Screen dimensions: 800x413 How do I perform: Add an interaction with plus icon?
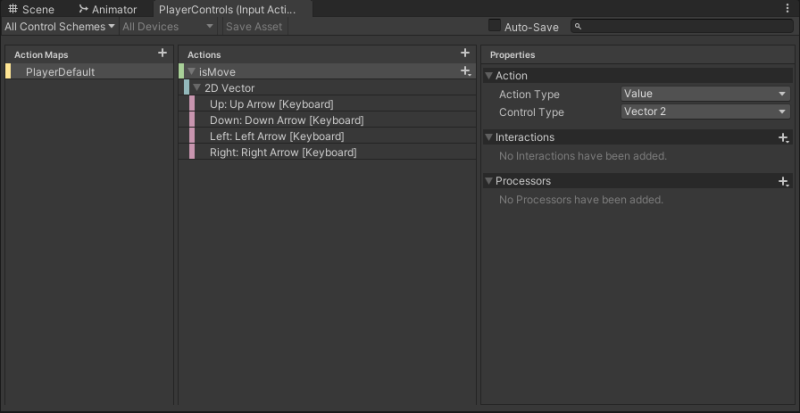click(x=784, y=137)
